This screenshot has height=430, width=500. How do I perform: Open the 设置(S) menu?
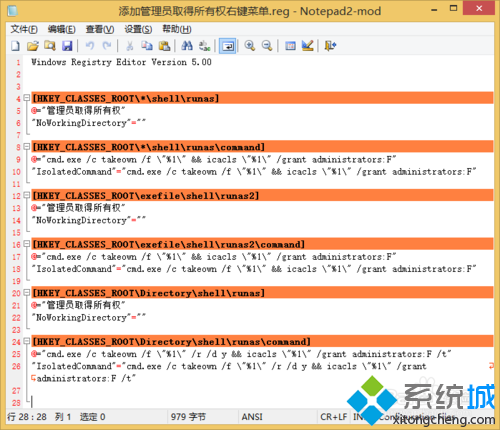pyautogui.click(x=138, y=29)
